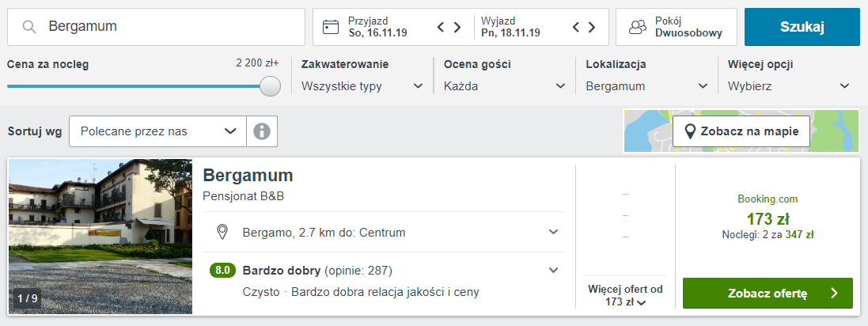868x326 pixels.
Task: Click the sort info icon
Action: pos(262,131)
